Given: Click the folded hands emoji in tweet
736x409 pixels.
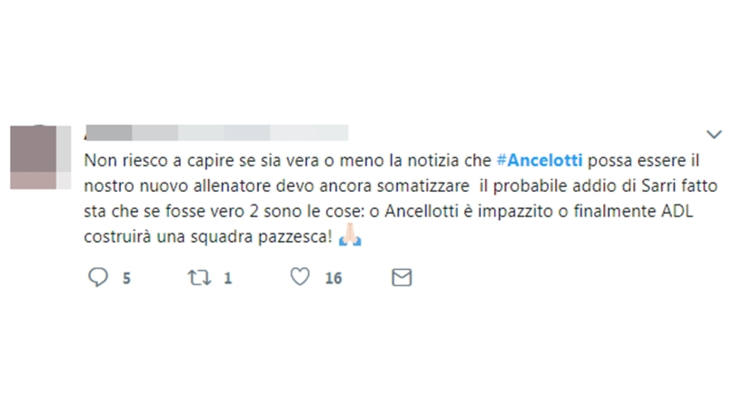Looking at the screenshot, I should (x=350, y=235).
